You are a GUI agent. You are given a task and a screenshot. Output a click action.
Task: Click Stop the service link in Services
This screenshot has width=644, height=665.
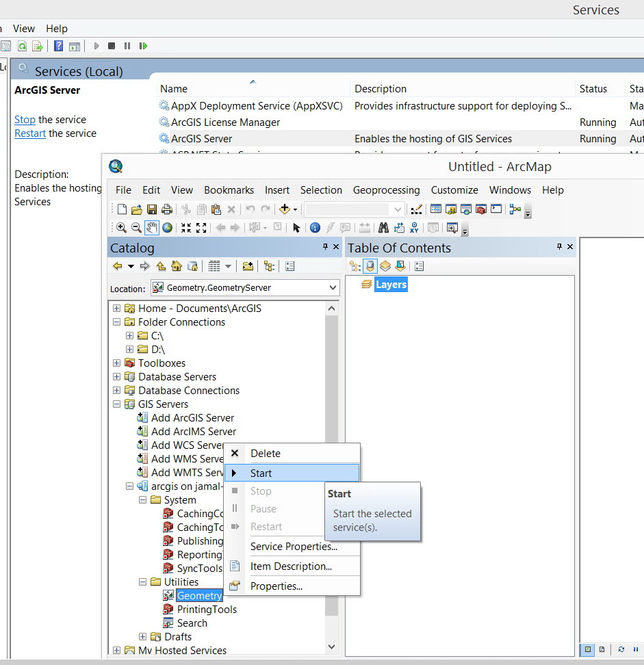tap(25, 120)
